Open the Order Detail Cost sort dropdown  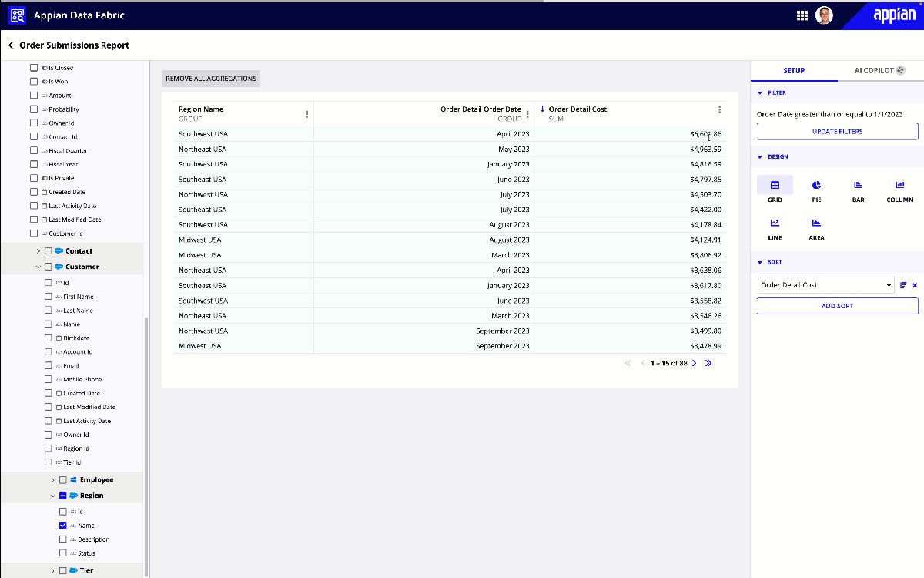(825, 285)
